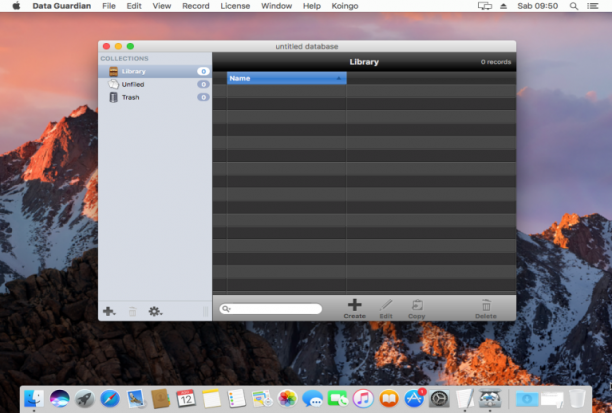Open Reminders from the Dock
This screenshot has width=612, height=413.
pyautogui.click(x=237, y=399)
